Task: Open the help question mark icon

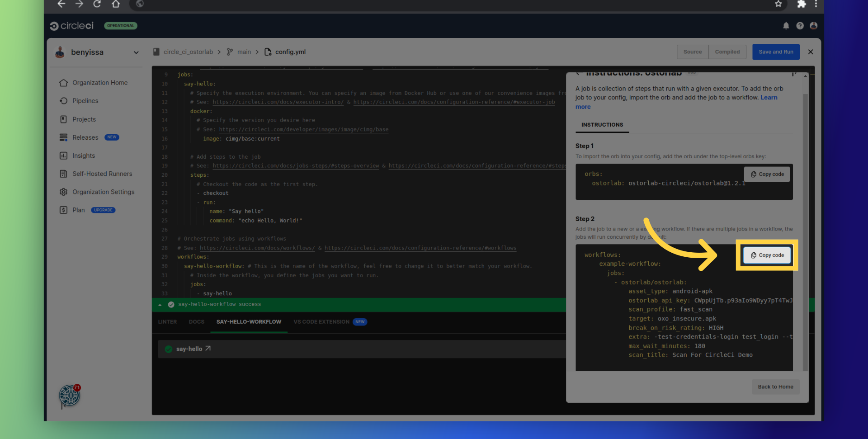Action: tap(800, 26)
